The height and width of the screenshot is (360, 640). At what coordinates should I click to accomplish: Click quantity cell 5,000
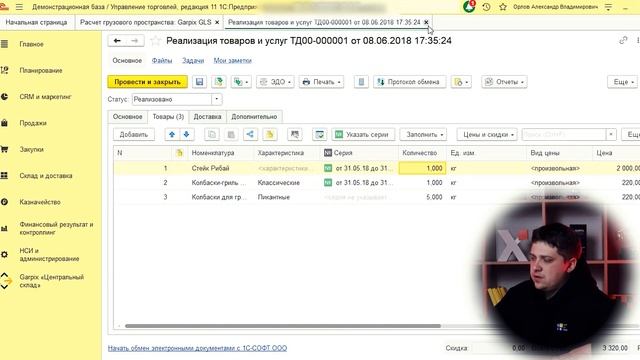(422, 197)
